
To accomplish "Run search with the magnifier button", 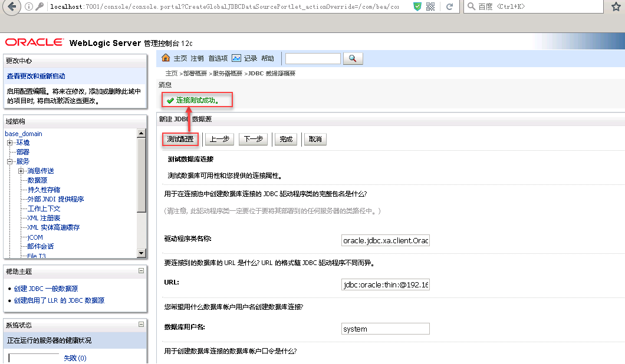I will [x=353, y=58].
